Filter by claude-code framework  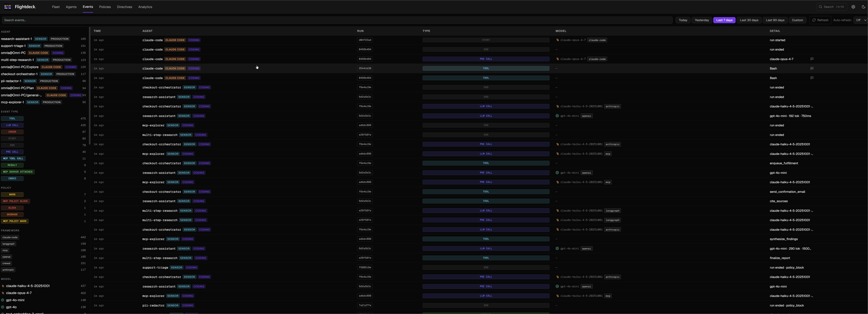10,238
